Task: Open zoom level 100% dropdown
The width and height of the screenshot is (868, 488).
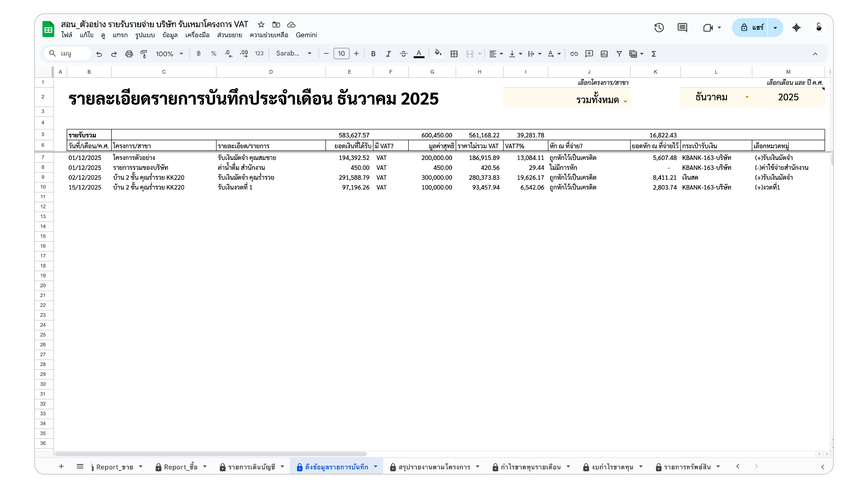Action: point(170,54)
